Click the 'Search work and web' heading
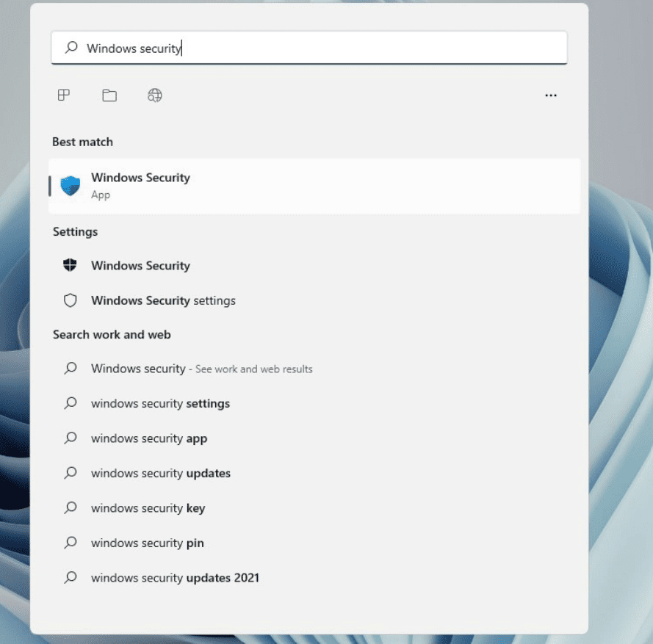The width and height of the screenshot is (653, 644). tap(112, 334)
